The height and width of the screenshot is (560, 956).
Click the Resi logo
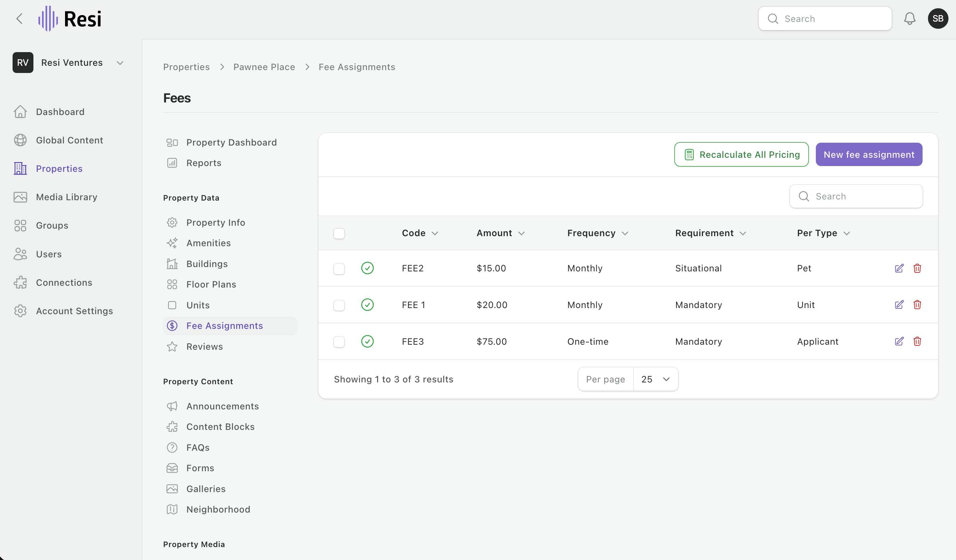(70, 19)
